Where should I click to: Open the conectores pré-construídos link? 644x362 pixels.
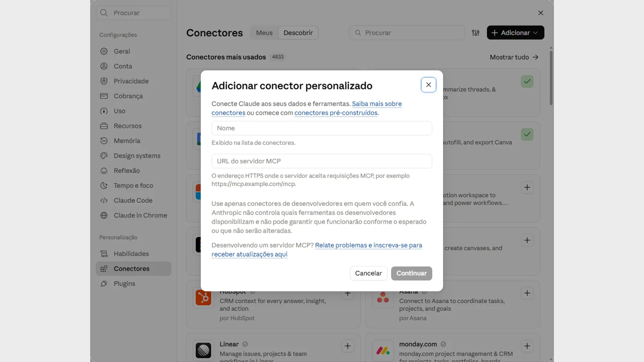(336, 113)
